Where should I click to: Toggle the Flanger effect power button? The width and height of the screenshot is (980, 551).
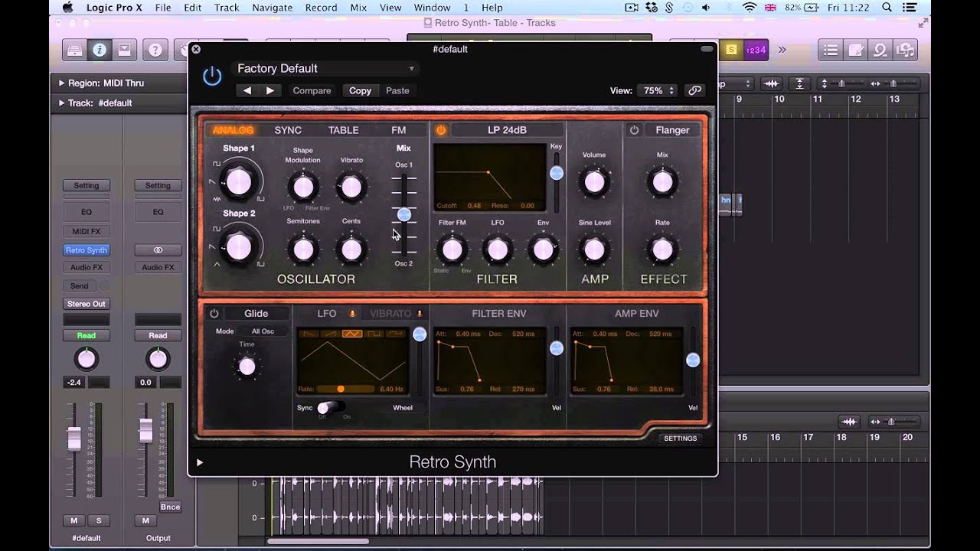(634, 130)
